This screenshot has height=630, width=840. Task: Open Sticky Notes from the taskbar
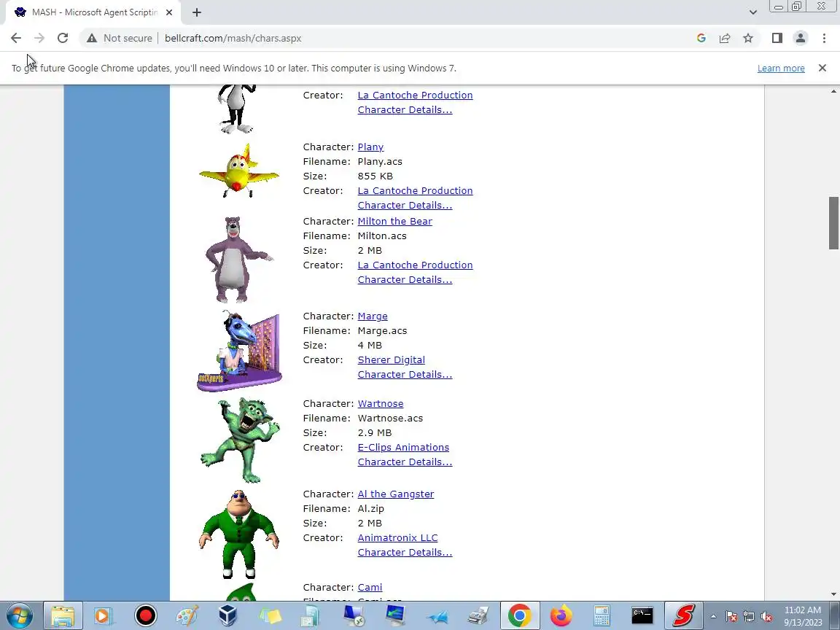(x=270, y=615)
